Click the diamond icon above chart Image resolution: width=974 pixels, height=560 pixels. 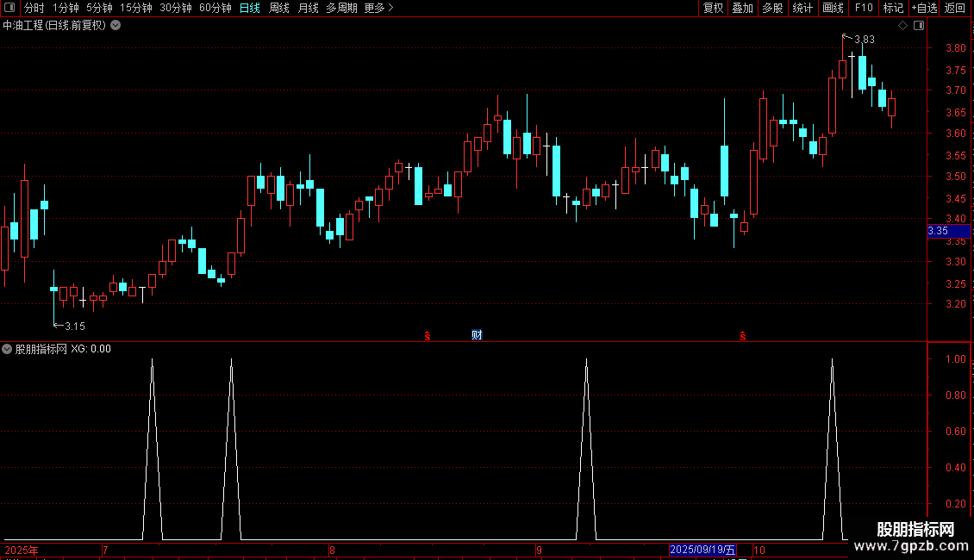pos(903,26)
